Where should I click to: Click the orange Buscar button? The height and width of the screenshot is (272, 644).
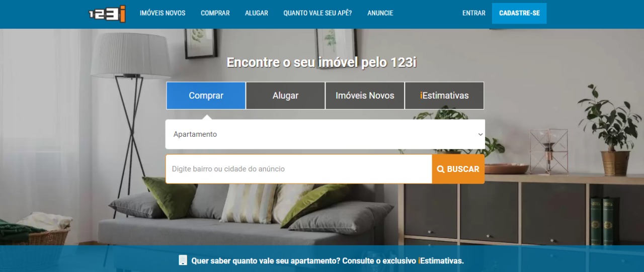pyautogui.click(x=458, y=169)
